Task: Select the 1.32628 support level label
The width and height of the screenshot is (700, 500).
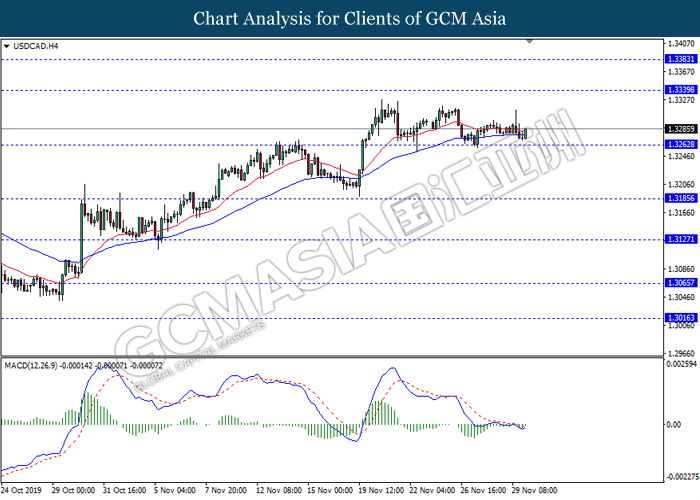Action: 681,145
